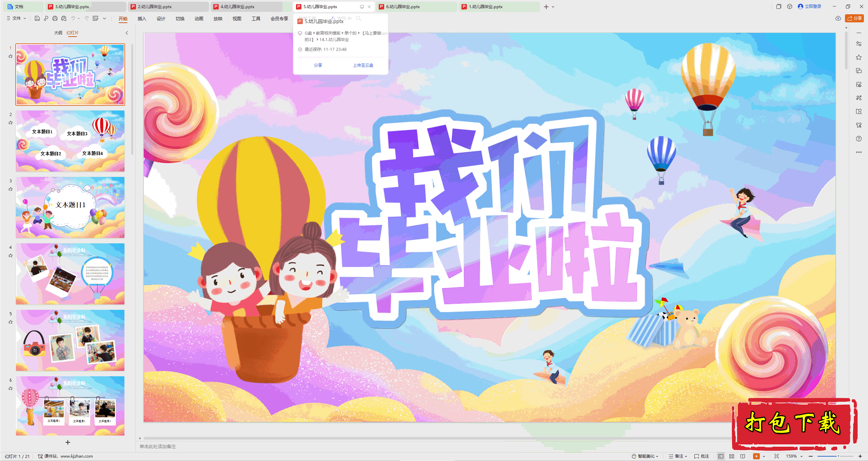Open the undo history dropdown arrow
The width and height of the screenshot is (868, 461).
pyautogui.click(x=79, y=18)
